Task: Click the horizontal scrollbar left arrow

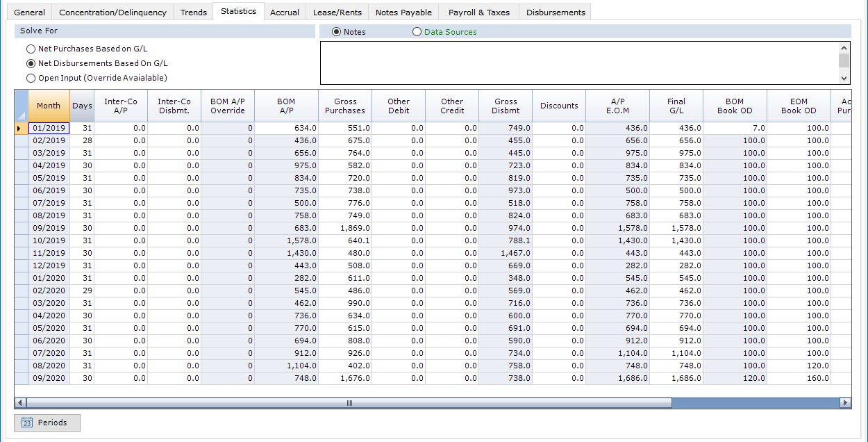Action: 21,402
